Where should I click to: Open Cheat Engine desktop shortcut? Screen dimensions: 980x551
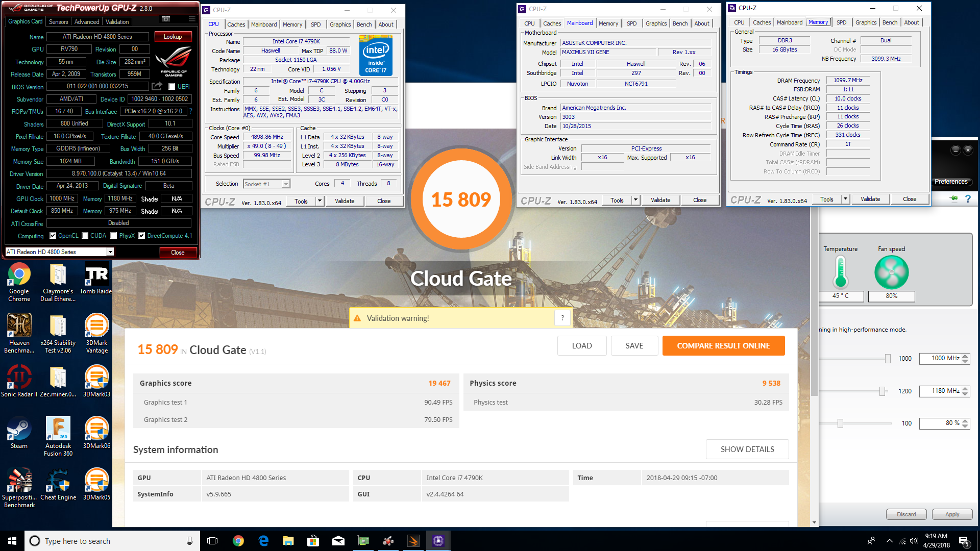(58, 484)
